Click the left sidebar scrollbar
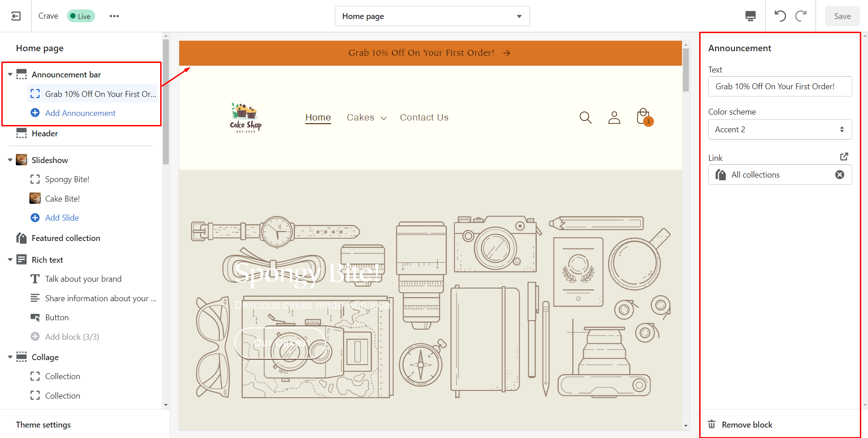868x438 pixels. click(166, 102)
